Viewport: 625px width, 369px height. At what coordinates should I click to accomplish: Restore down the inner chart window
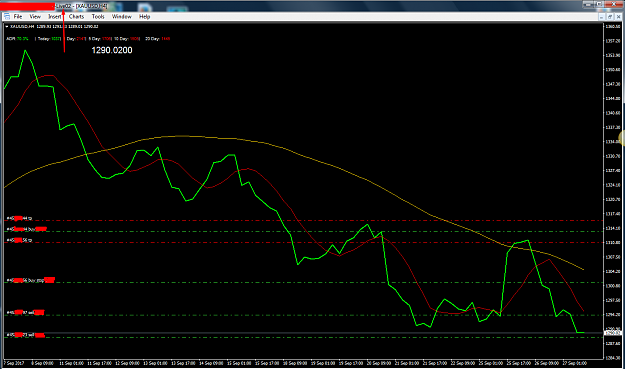(610, 17)
